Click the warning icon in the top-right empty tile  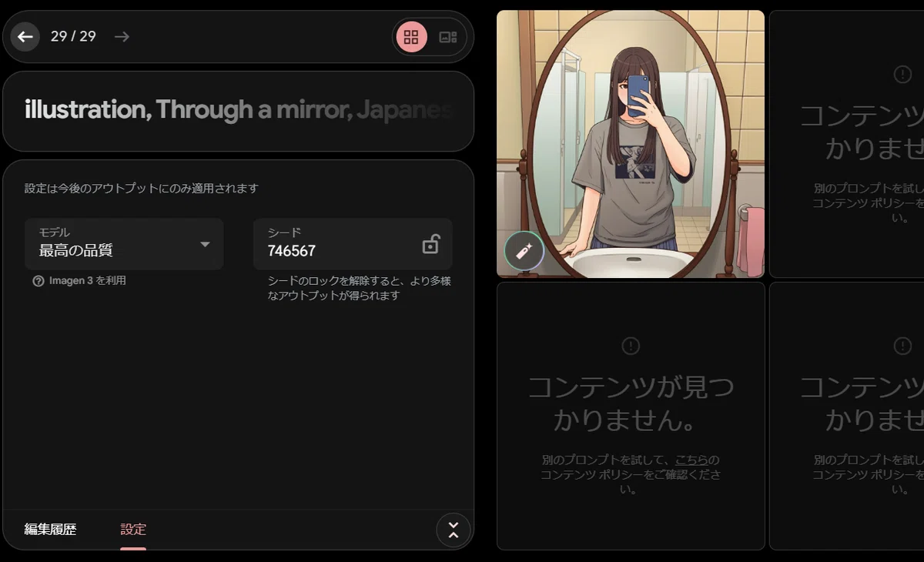902,74
